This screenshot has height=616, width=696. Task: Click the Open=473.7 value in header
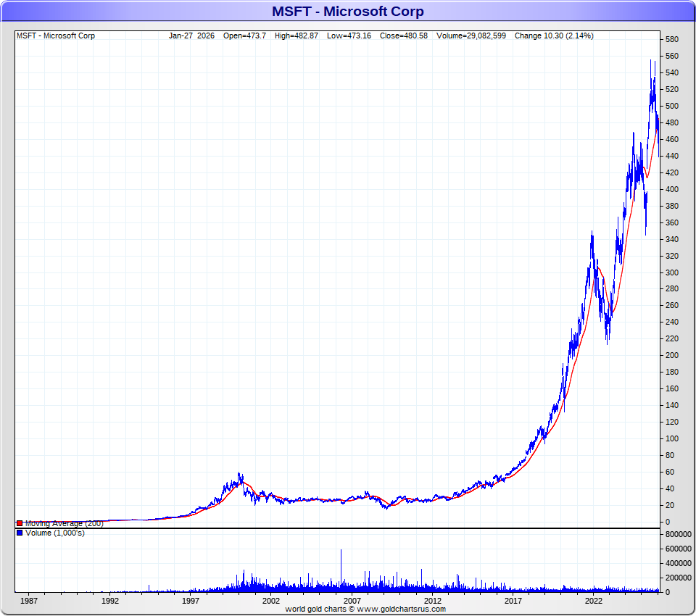[x=246, y=36]
